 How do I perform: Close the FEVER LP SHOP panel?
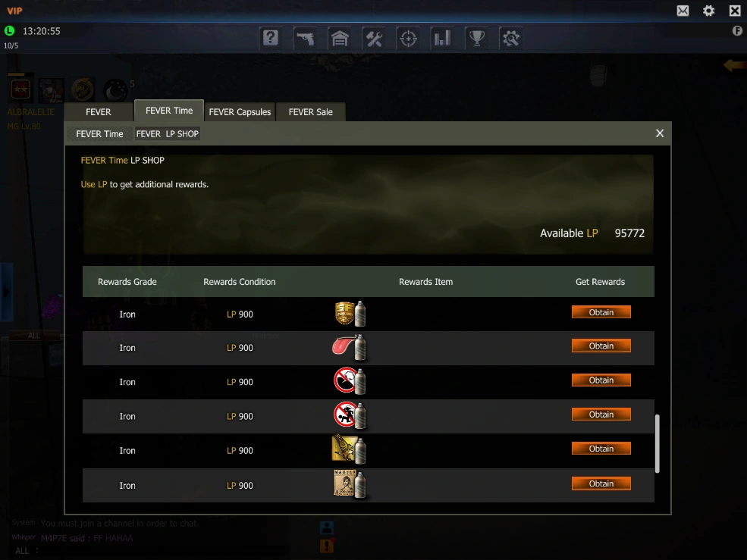click(x=660, y=133)
